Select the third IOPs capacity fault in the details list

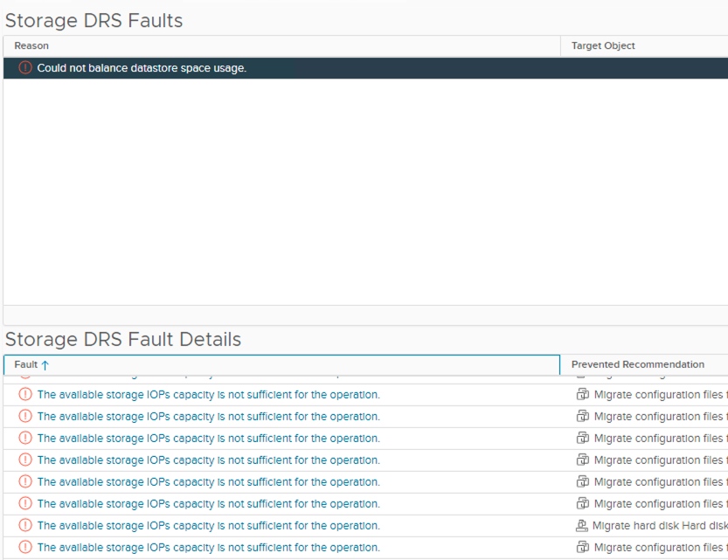tap(211, 438)
